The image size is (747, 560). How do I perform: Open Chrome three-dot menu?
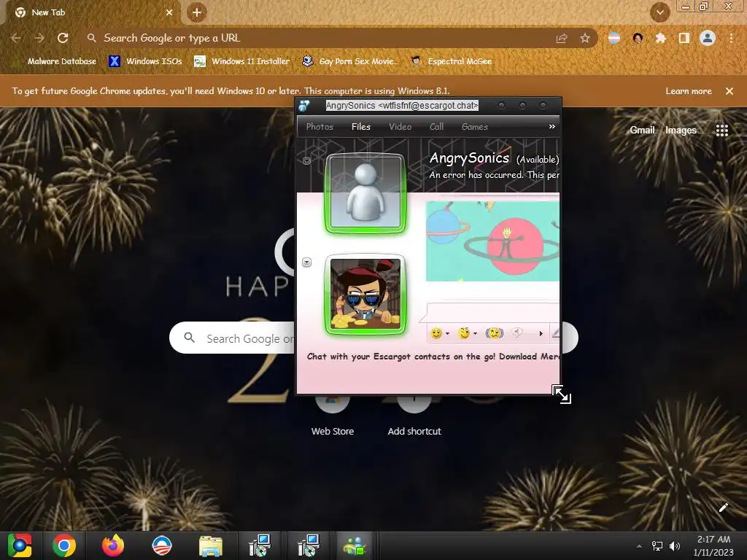coord(731,38)
